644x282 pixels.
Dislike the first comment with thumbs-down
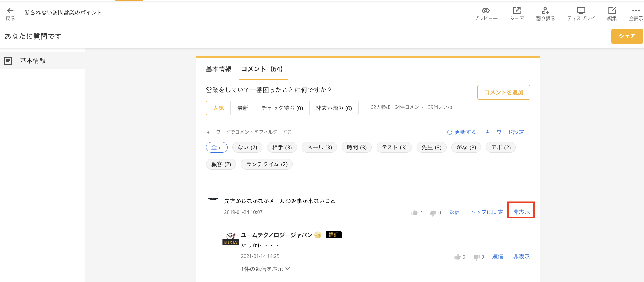click(x=433, y=213)
